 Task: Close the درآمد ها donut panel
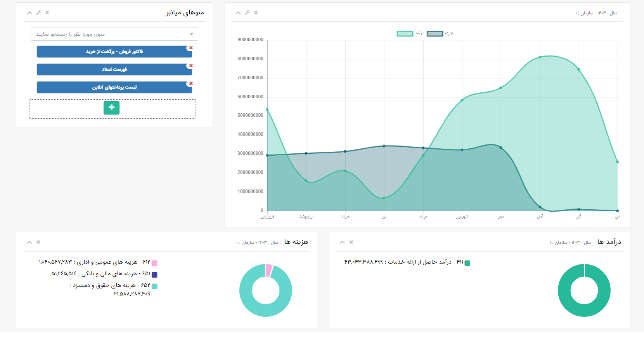(x=351, y=242)
